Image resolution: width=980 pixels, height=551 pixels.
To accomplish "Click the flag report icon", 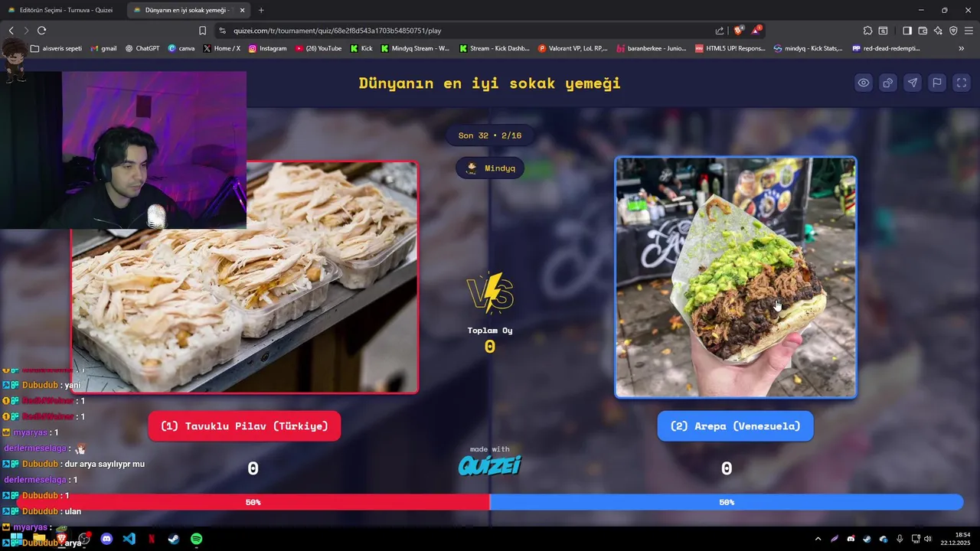I will click(937, 83).
